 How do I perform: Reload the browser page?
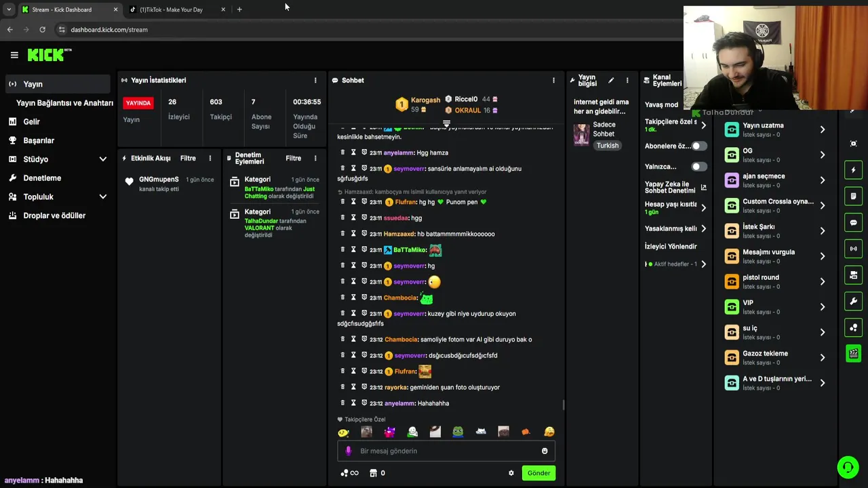point(42,29)
